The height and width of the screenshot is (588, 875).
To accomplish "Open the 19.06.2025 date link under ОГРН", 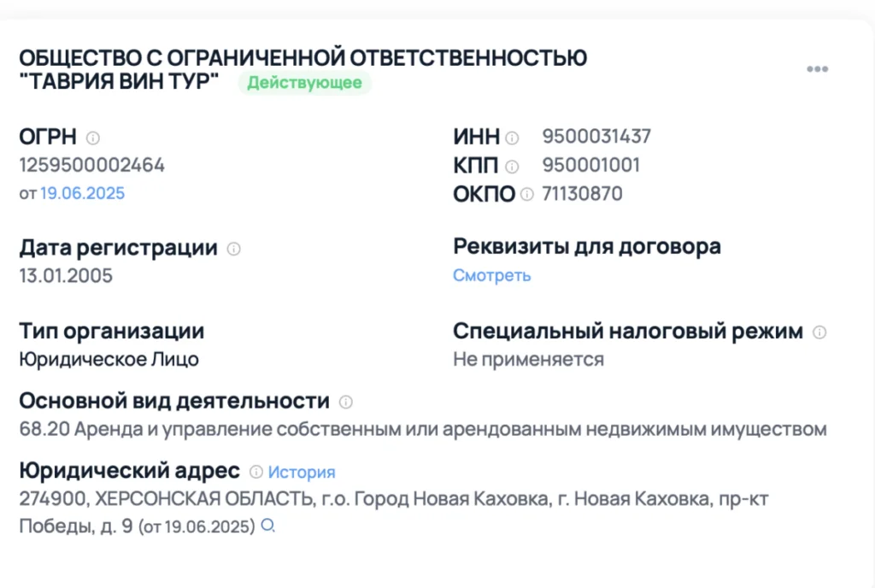I will click(82, 193).
